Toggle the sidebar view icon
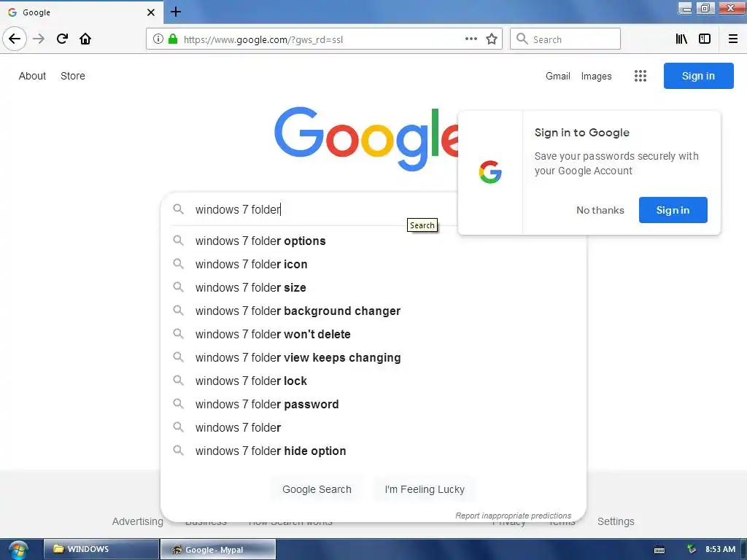Image resolution: width=747 pixels, height=560 pixels. tap(705, 39)
